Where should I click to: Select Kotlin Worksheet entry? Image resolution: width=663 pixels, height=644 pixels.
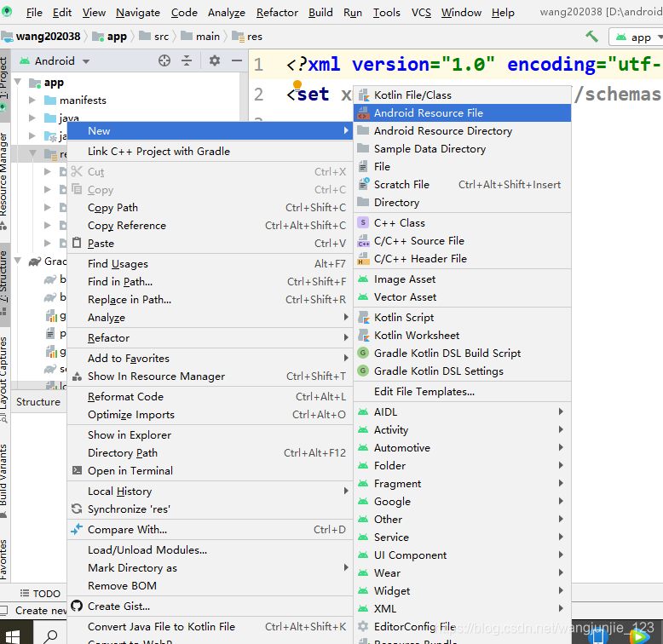coord(462,336)
